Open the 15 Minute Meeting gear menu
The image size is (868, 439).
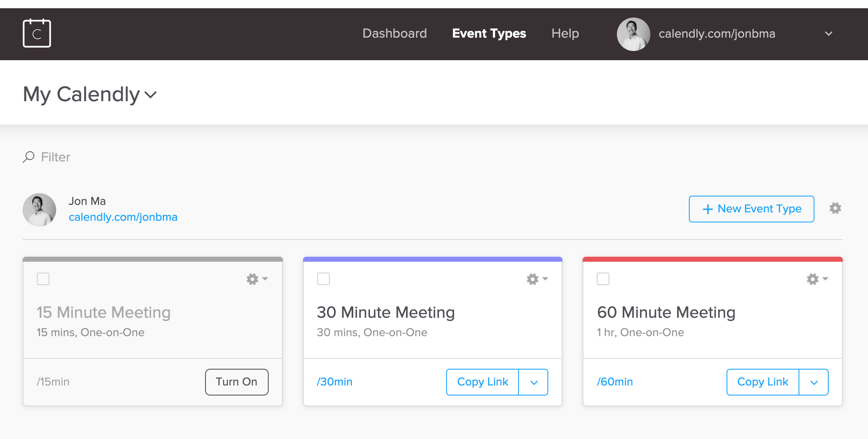(257, 279)
